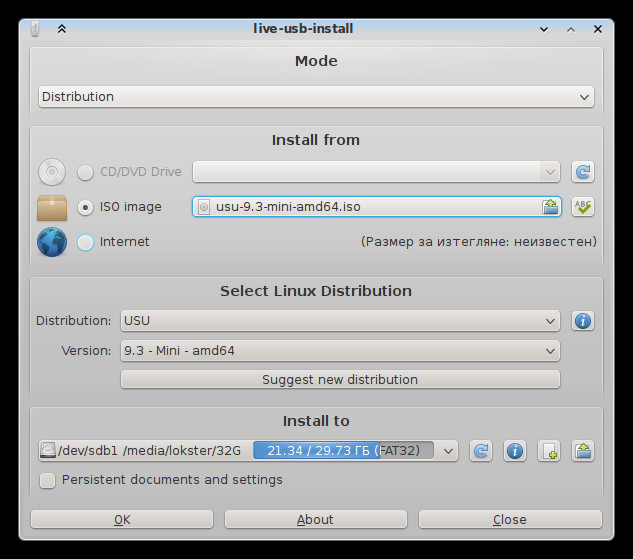Screen dimensions: 633x559
Task: Choose the Internet install source option
Action: coord(85,243)
